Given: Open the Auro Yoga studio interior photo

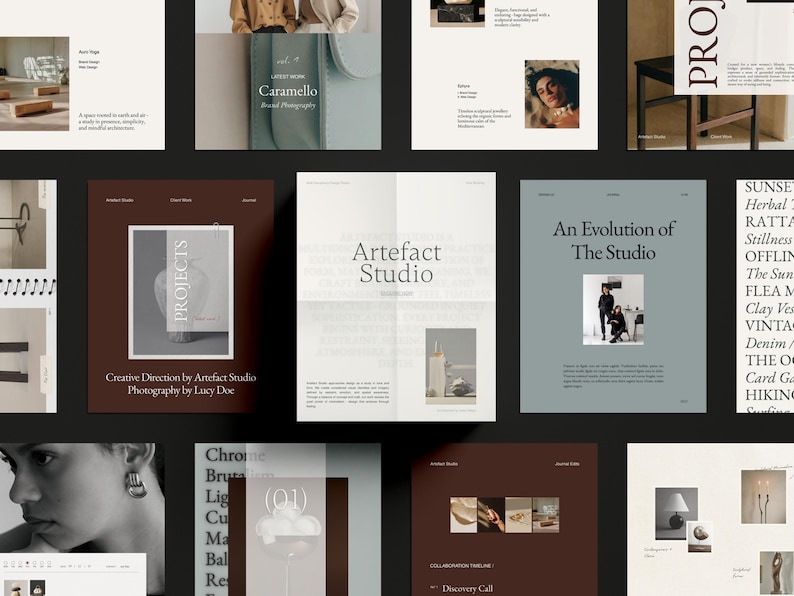Looking at the screenshot, I should (x=34, y=84).
